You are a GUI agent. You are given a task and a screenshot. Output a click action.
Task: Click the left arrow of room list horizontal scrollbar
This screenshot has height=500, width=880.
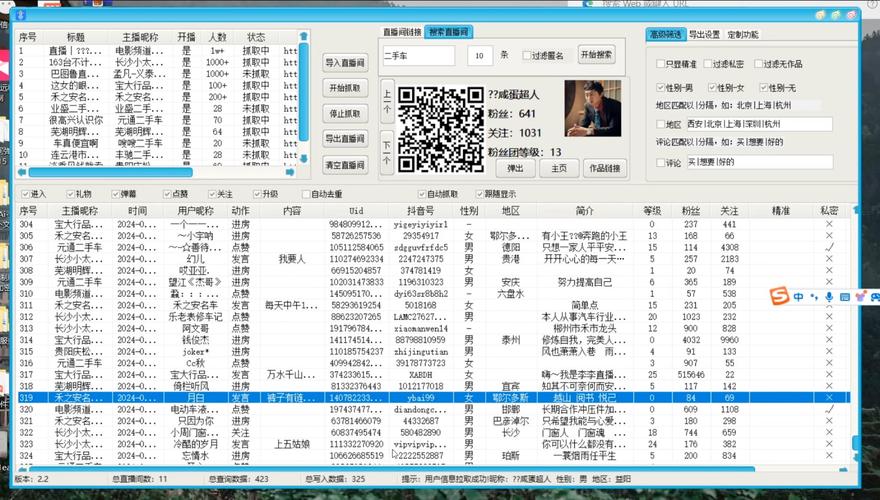click(x=22, y=172)
